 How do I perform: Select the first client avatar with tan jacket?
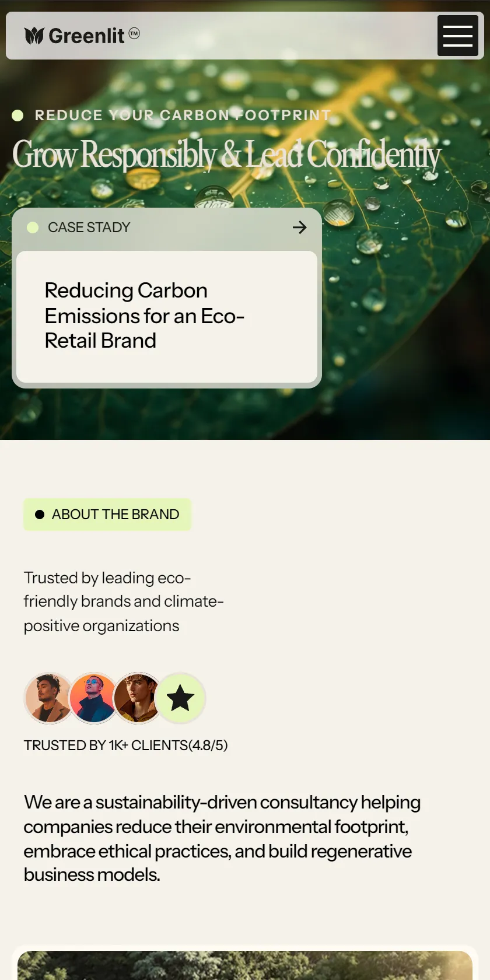(x=48, y=698)
